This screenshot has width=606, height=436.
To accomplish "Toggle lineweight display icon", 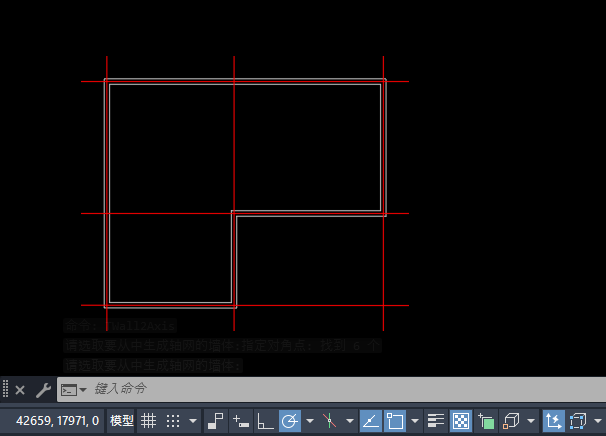I will pos(436,421).
